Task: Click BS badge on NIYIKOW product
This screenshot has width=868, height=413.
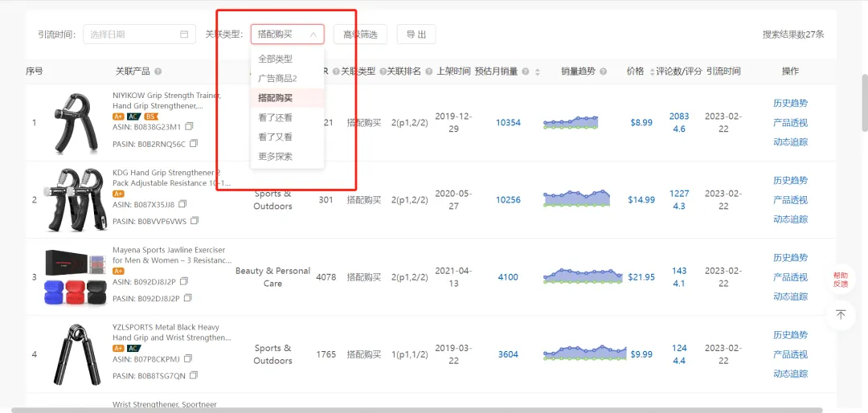Action: pos(151,117)
